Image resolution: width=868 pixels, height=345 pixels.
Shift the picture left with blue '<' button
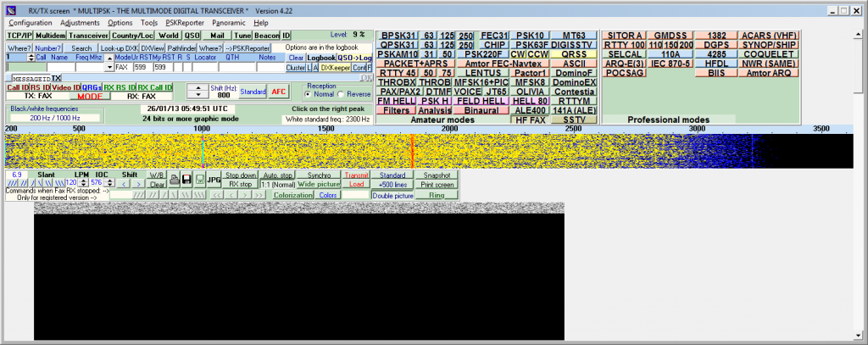[124, 183]
